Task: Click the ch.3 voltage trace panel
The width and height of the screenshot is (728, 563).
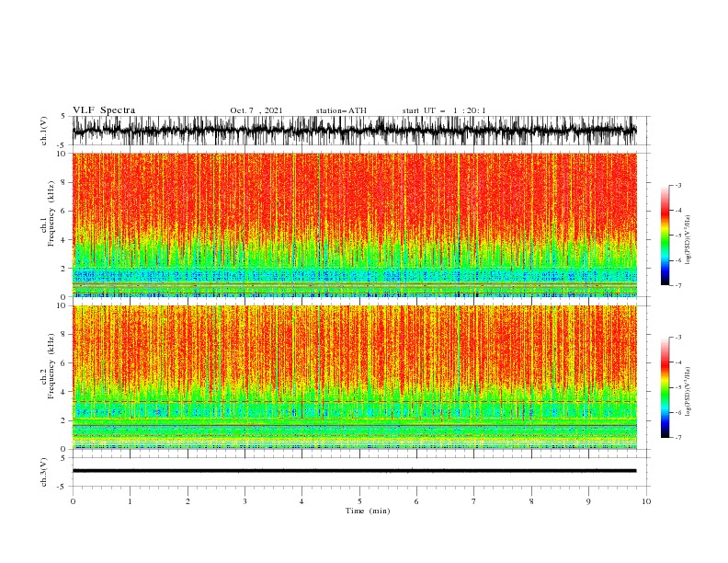Action: pyautogui.click(x=360, y=472)
